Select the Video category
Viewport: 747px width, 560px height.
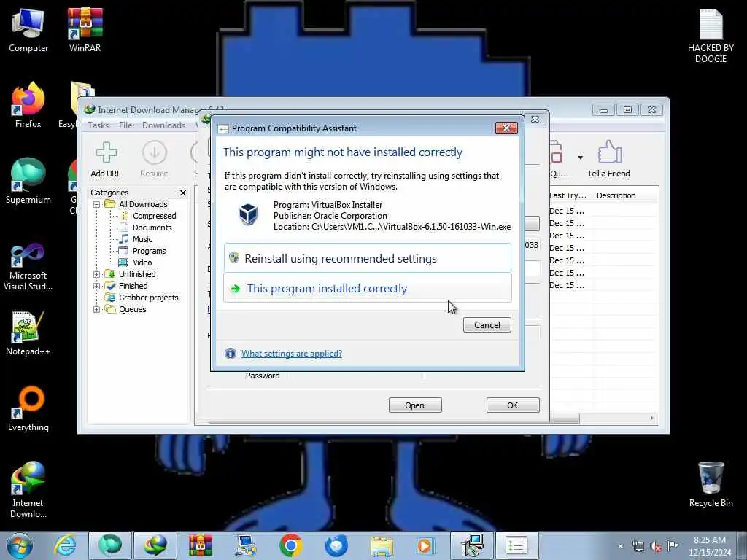[x=136, y=262]
